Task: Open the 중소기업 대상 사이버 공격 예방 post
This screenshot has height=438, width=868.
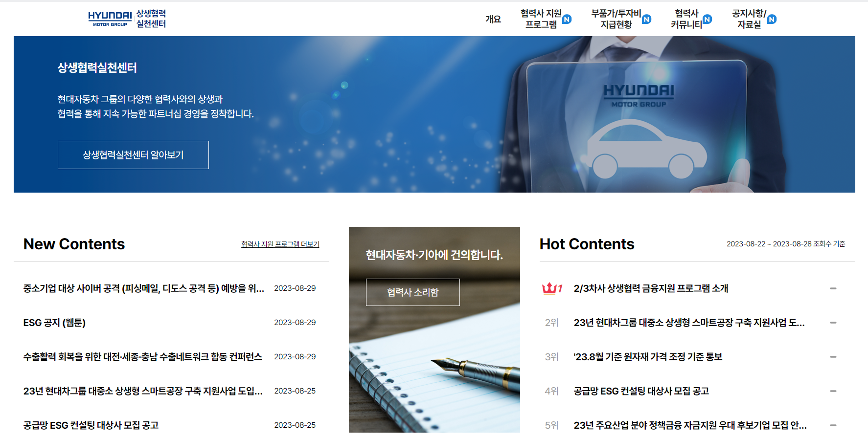Action: coord(144,288)
